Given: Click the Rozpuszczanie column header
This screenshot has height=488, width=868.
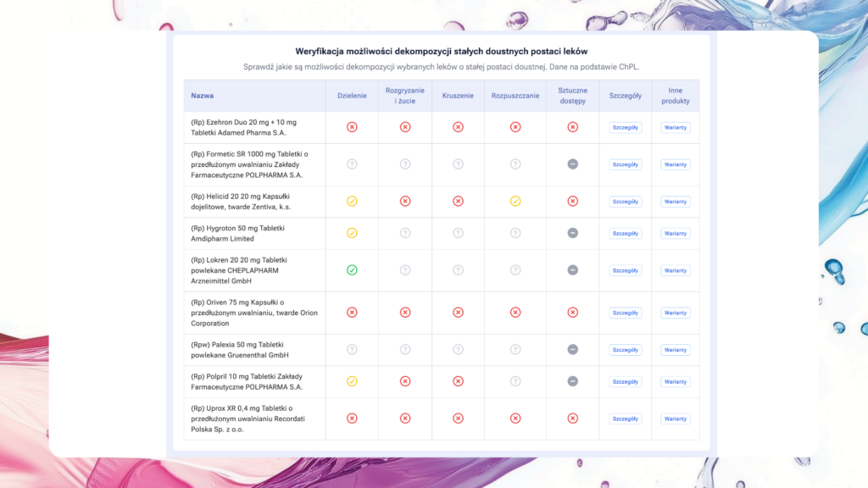Looking at the screenshot, I should click(515, 96).
